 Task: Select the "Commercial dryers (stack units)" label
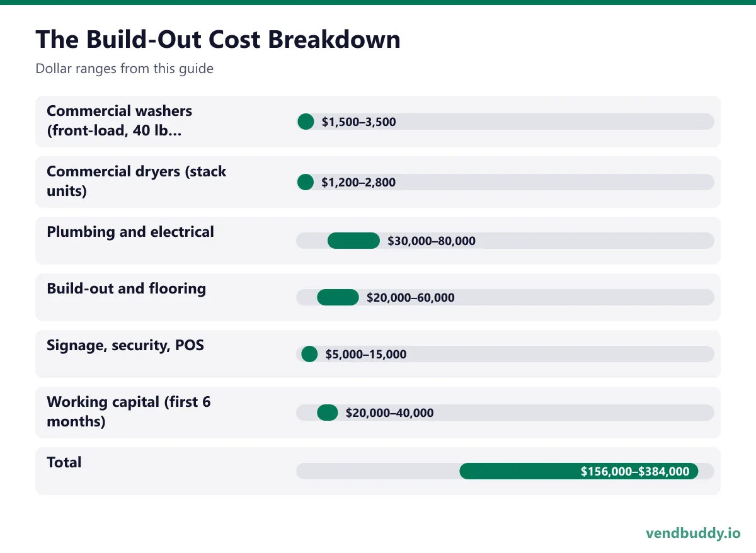pyautogui.click(x=137, y=181)
